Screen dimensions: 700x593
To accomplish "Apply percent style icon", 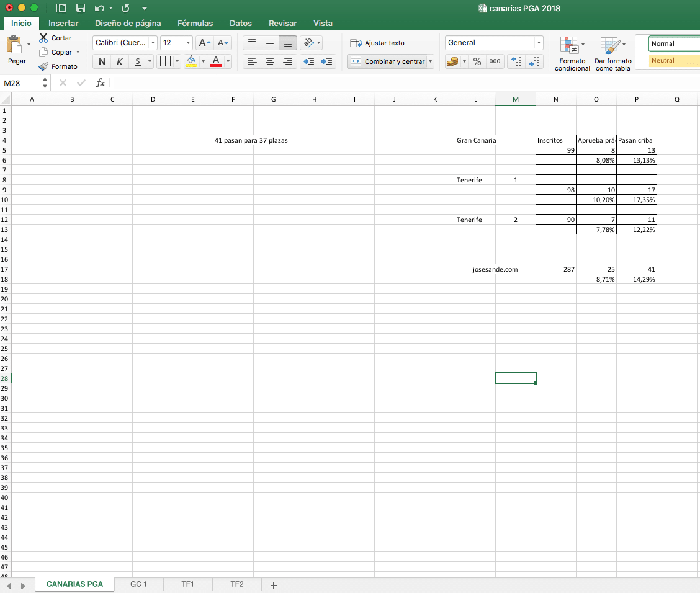I will (x=477, y=61).
